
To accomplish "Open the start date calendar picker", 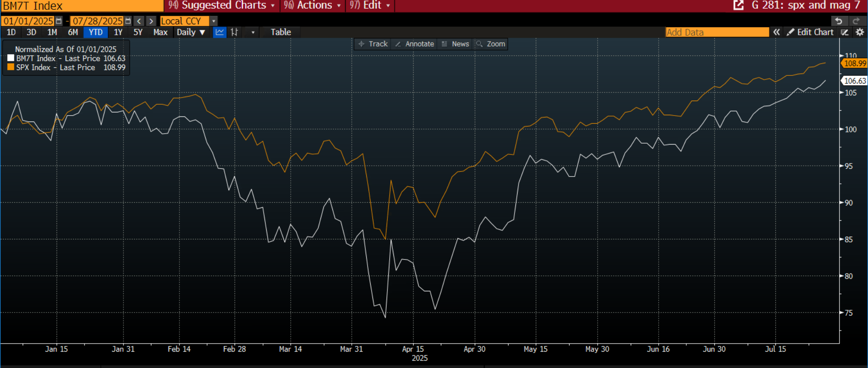I will pyautogui.click(x=59, y=21).
